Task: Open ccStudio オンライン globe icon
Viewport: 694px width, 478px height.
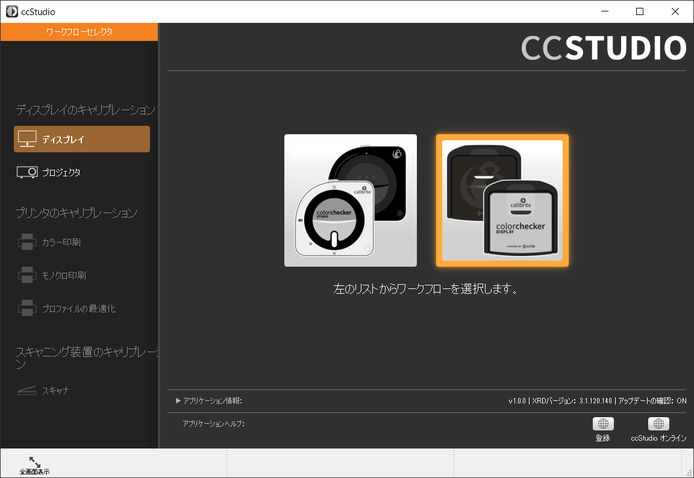Action: [658, 424]
